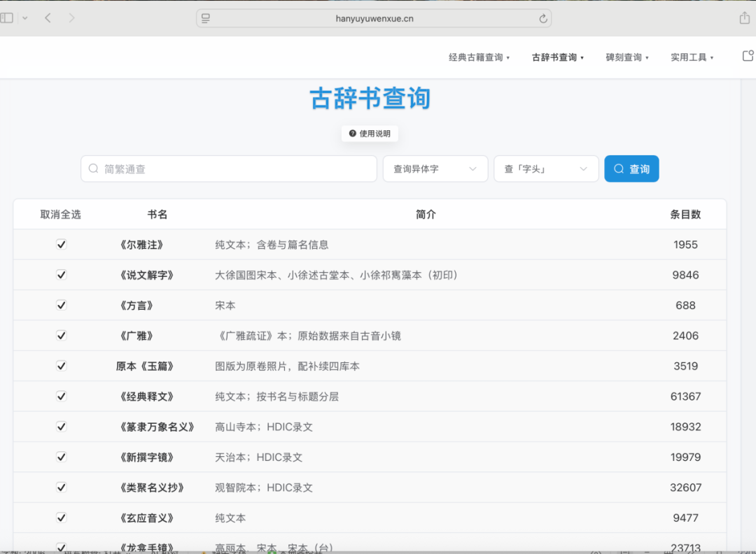The image size is (756, 554).
Task: Click the magnifier icon in the search box
Action: point(94,169)
